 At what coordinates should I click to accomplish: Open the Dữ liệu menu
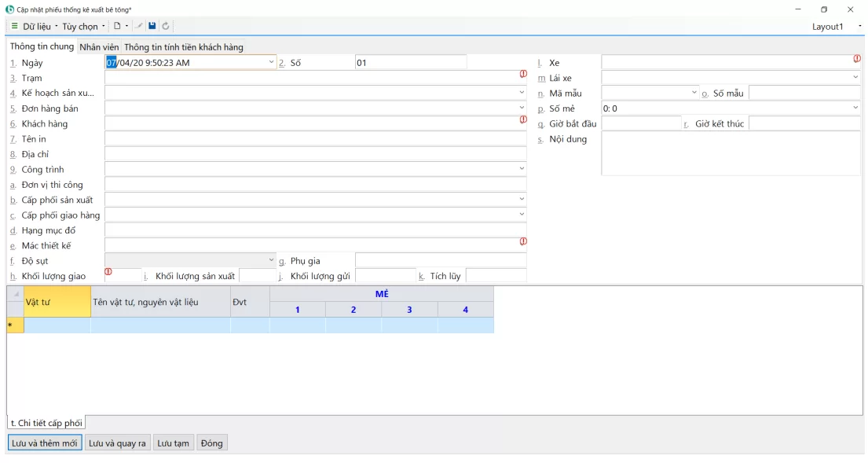tap(37, 26)
